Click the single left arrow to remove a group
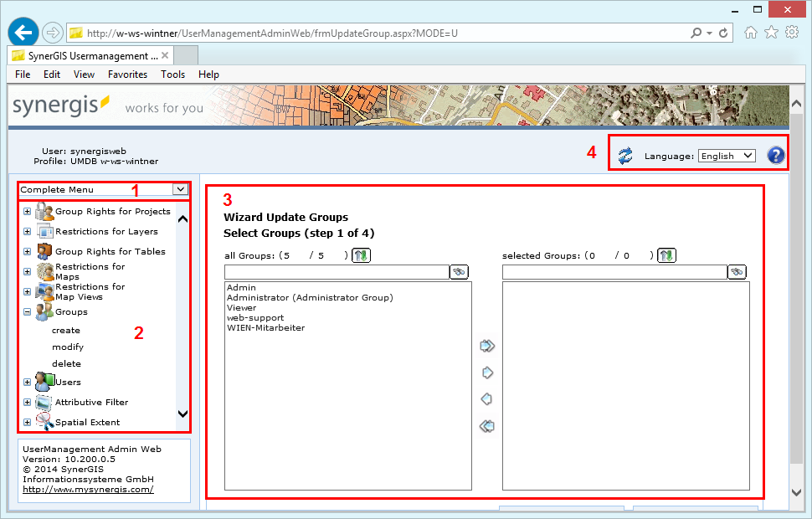The height and width of the screenshot is (519, 812). [487, 398]
